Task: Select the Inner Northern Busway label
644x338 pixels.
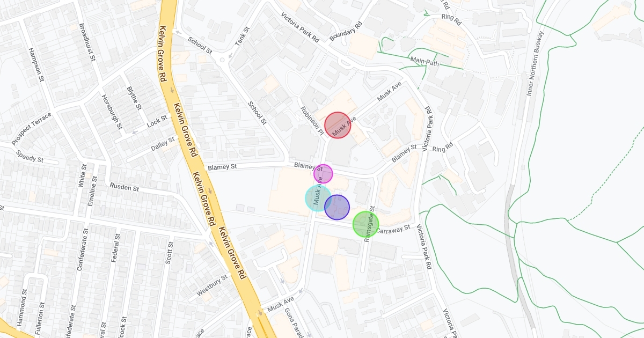Action: pos(535,63)
